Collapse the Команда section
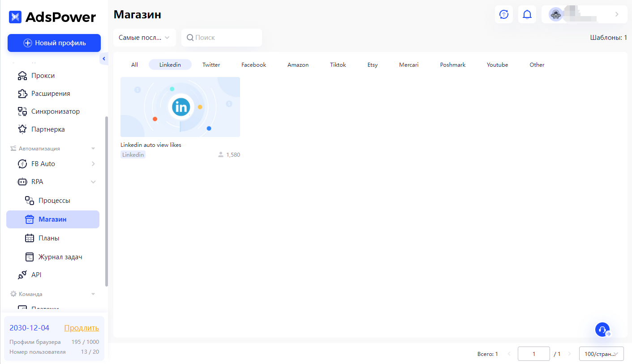632x364 pixels. [x=93, y=294]
